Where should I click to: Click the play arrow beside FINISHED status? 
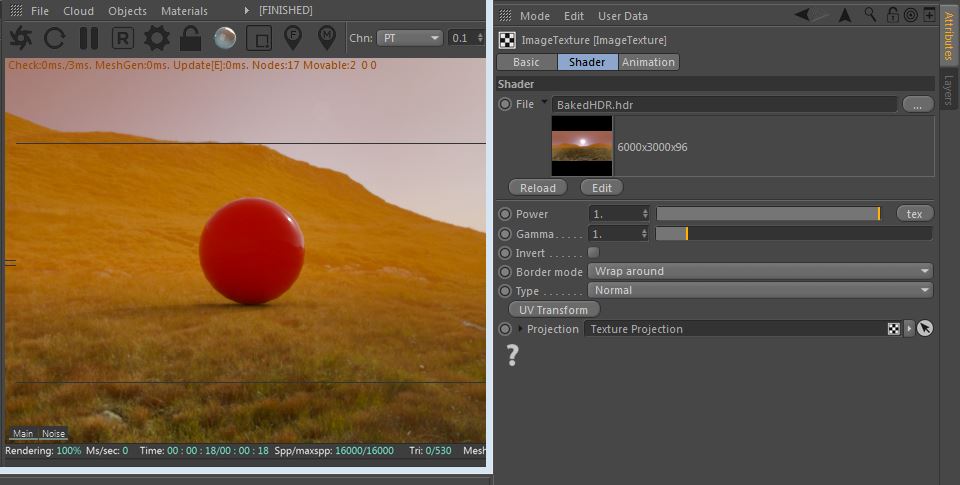pyautogui.click(x=247, y=10)
